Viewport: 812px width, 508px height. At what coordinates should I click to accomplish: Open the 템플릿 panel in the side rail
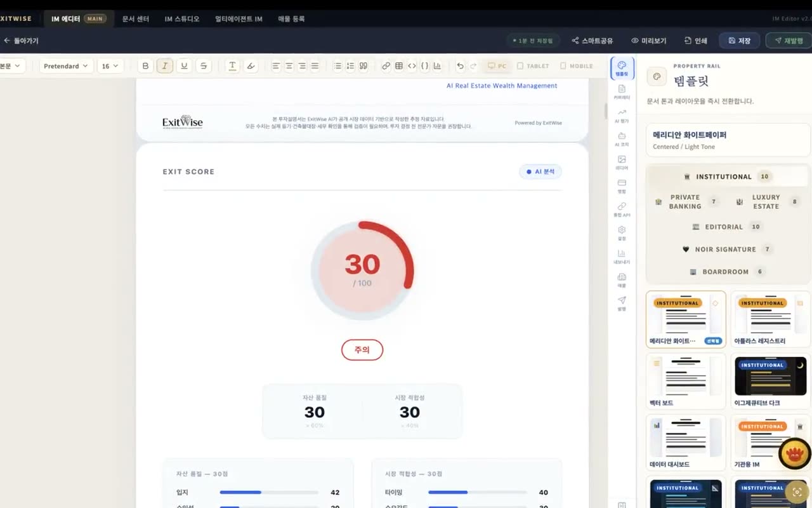point(622,69)
